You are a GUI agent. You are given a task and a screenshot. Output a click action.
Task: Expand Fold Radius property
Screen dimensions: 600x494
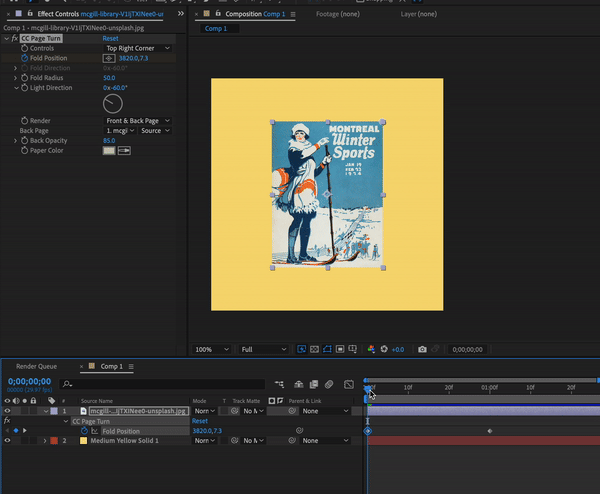(15, 78)
